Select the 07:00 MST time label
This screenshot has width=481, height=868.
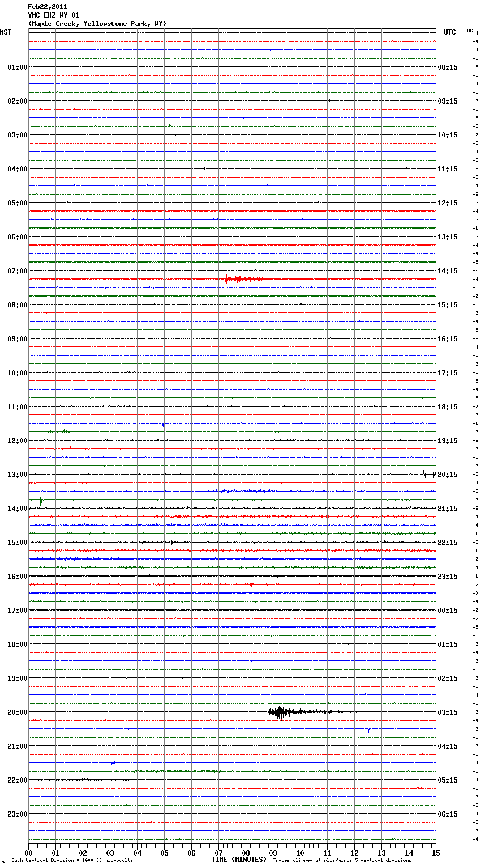coord(18,271)
